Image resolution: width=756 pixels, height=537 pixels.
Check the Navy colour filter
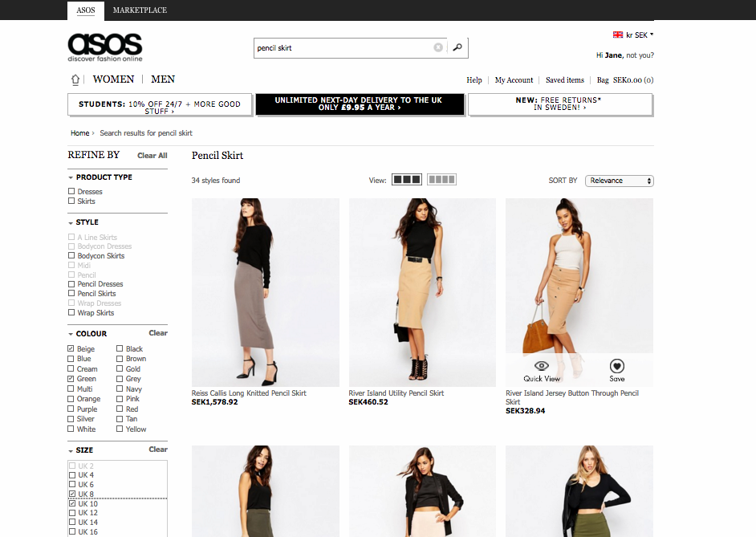120,389
